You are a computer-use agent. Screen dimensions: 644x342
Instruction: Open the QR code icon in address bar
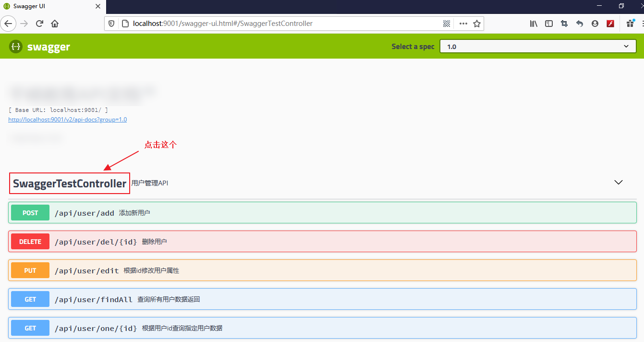[447, 23]
